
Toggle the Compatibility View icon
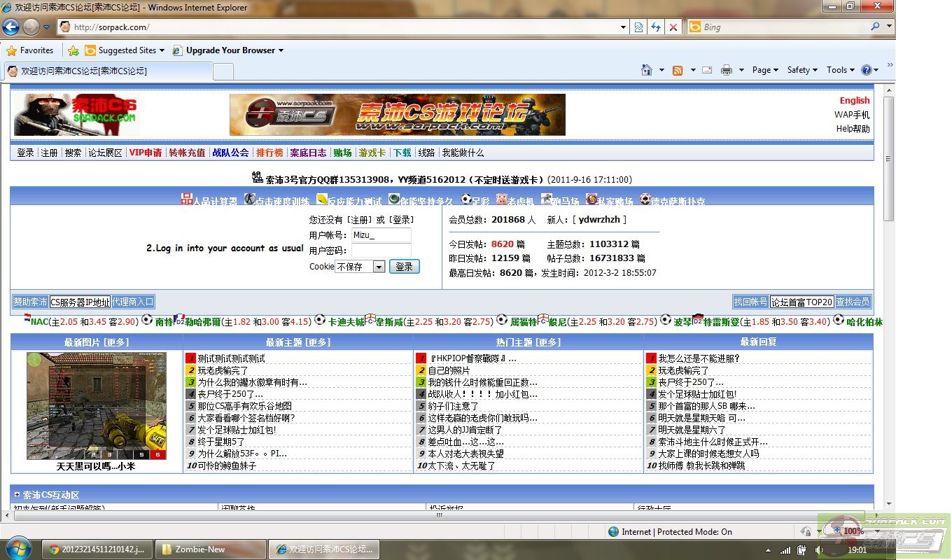tap(638, 27)
